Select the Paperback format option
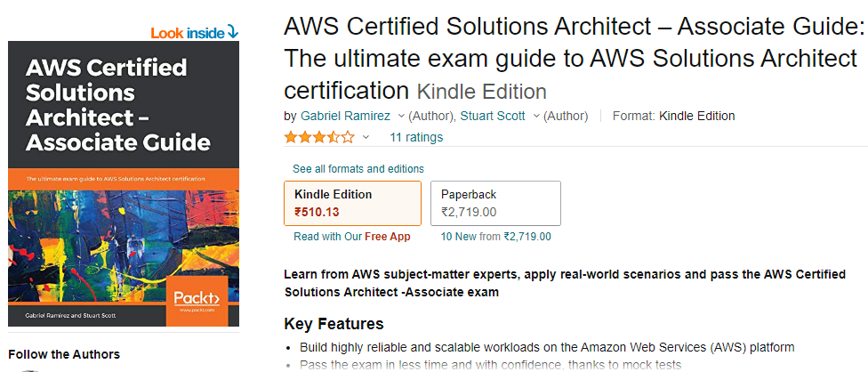The image size is (868, 372). (x=495, y=203)
